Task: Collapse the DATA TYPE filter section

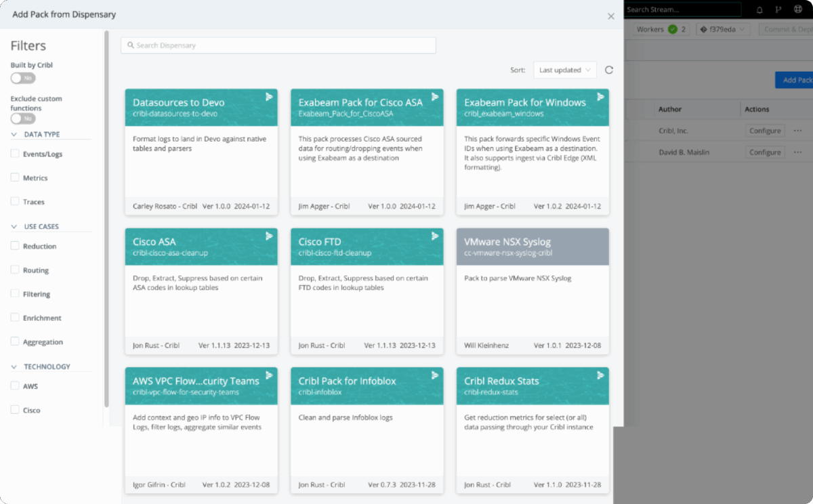Action: (15, 134)
